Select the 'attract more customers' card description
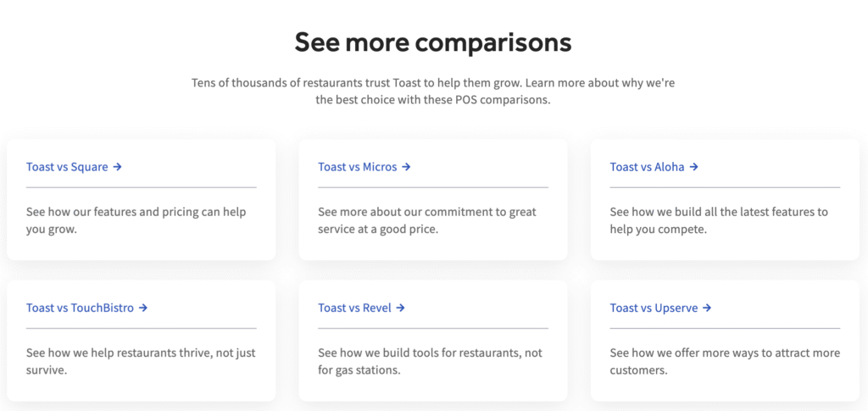The image size is (868, 411). pos(724,361)
